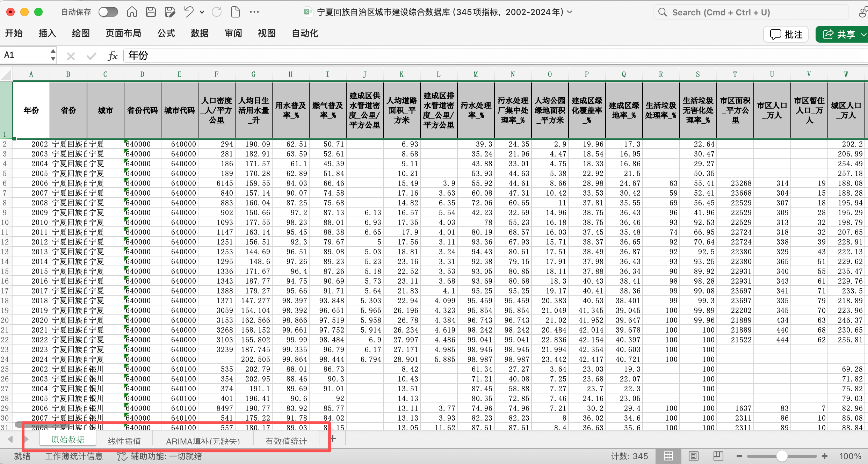The width and height of the screenshot is (868, 464).
Task: Click the Home icon in the title bar
Action: click(x=132, y=12)
